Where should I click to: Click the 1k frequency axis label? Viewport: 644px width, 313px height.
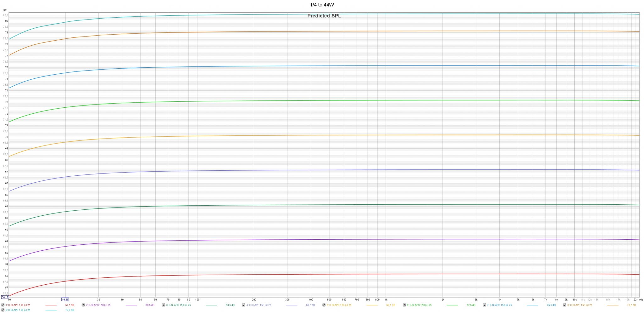(x=386, y=300)
